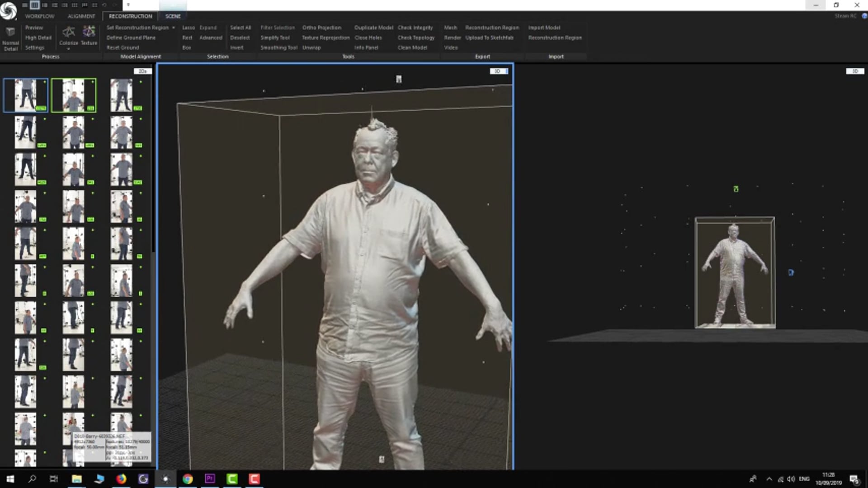
Task: Click the redo arrow in title bar
Action: click(x=114, y=5)
